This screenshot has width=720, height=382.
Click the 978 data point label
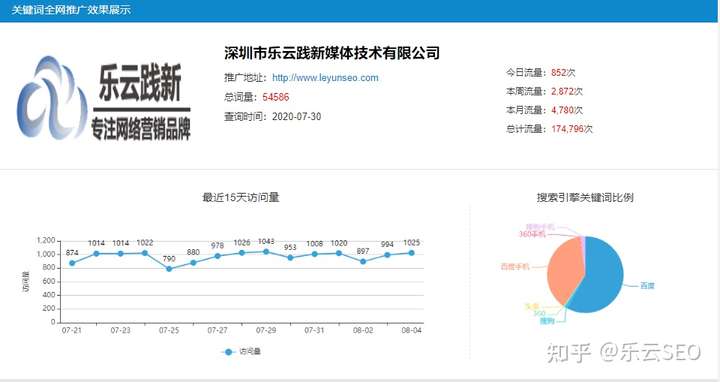(x=217, y=246)
